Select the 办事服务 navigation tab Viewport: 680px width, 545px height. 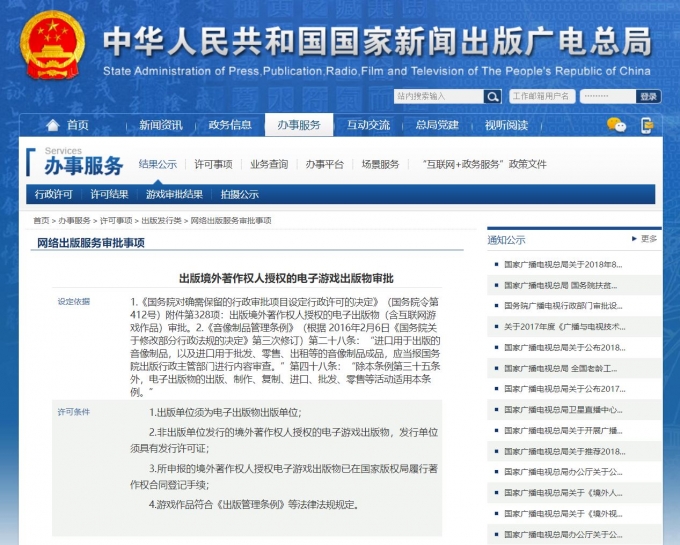coord(299,125)
